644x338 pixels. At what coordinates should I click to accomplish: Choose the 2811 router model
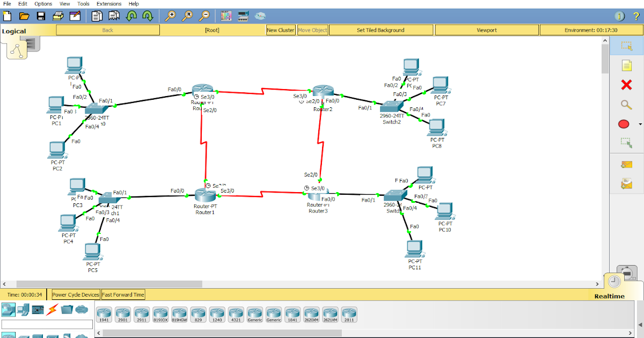coord(349,314)
